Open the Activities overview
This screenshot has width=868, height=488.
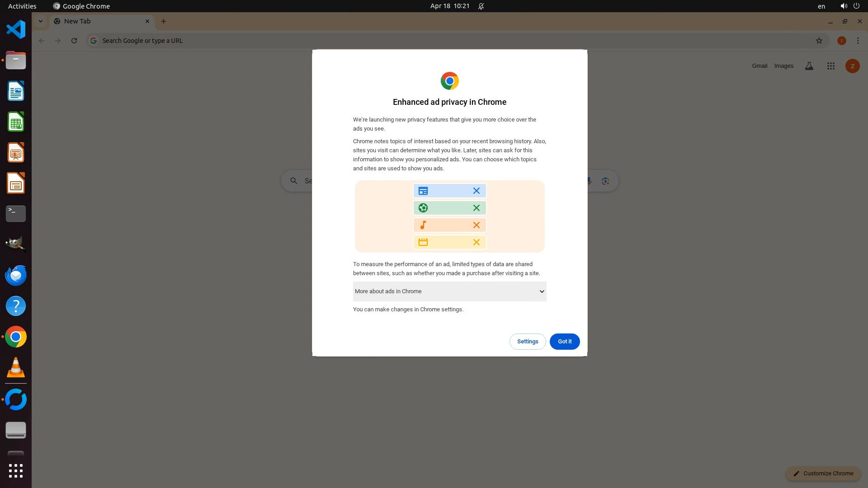point(22,6)
